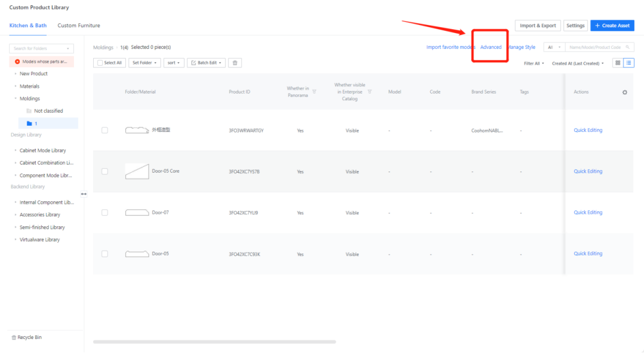Expand New Product tree node
Screen dimensions: 644x353
16,74
